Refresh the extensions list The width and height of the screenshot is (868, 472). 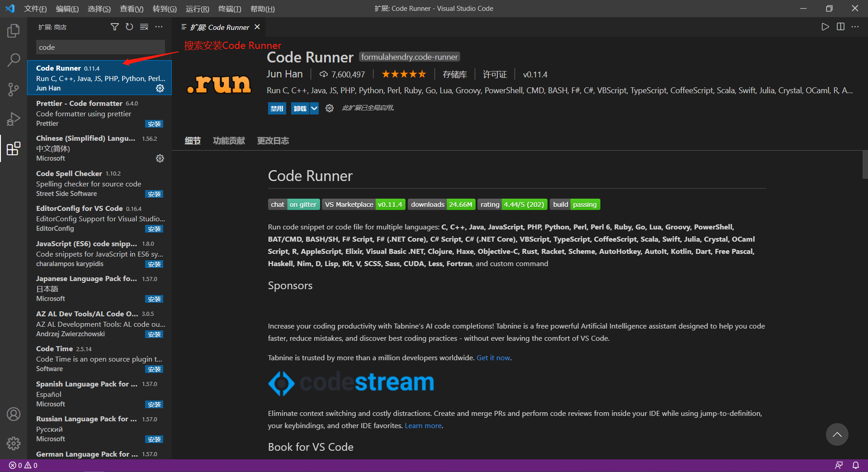[x=129, y=27]
